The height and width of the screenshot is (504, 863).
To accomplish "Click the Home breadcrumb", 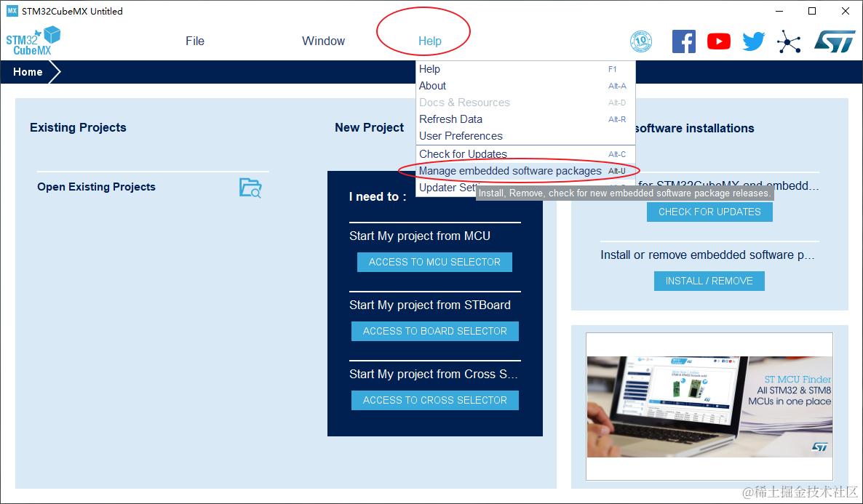I will tap(28, 72).
